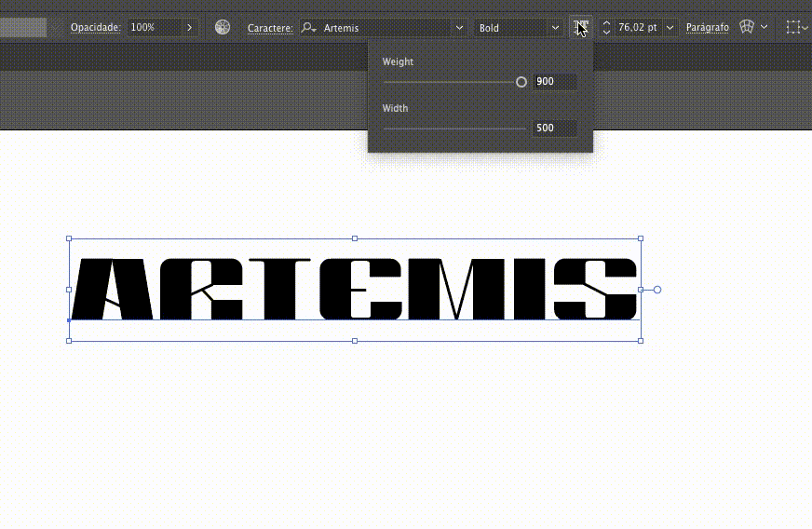The width and height of the screenshot is (812, 529).
Task: Open the Parágrafo panel link
Action: 708,27
